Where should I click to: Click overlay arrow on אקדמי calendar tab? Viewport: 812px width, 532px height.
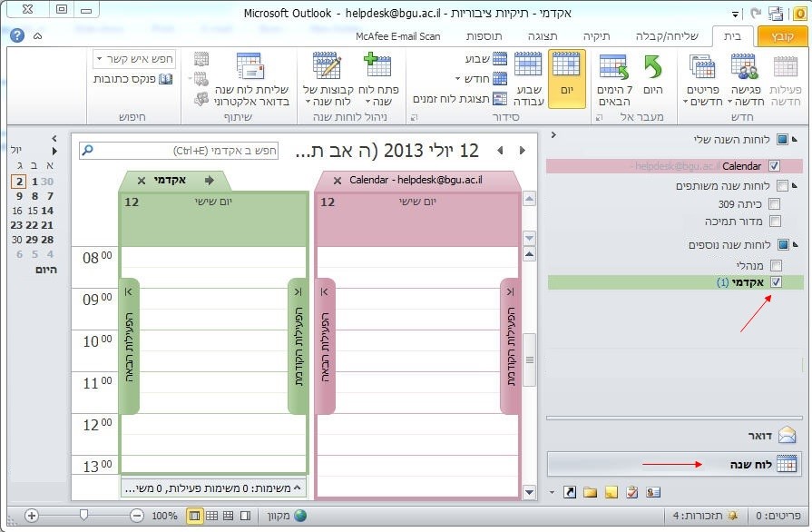click(210, 180)
